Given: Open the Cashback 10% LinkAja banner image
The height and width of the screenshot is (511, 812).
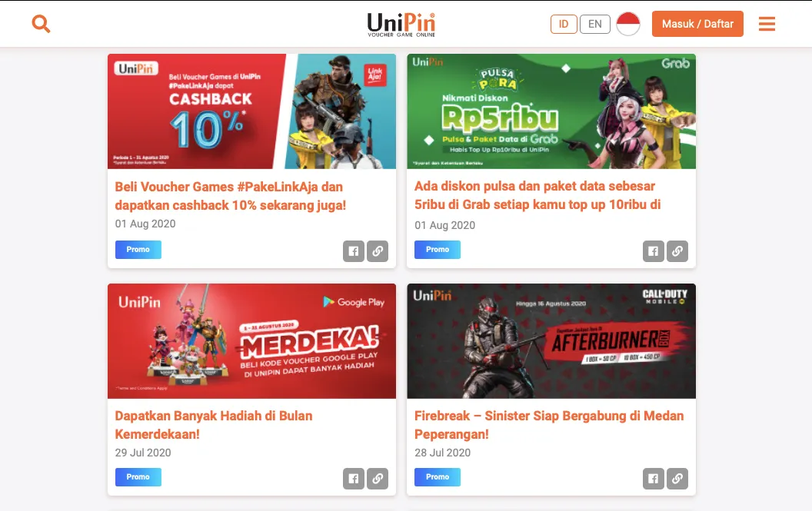Looking at the screenshot, I should 251,111.
